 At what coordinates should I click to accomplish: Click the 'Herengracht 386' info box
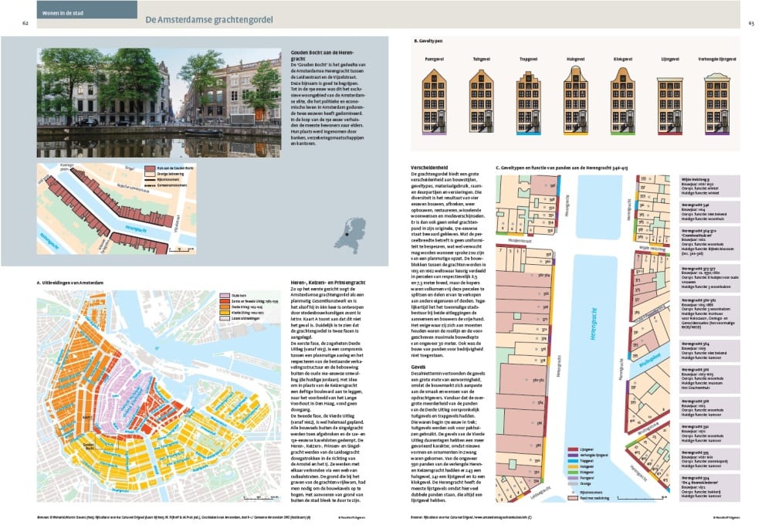[x=709, y=379]
